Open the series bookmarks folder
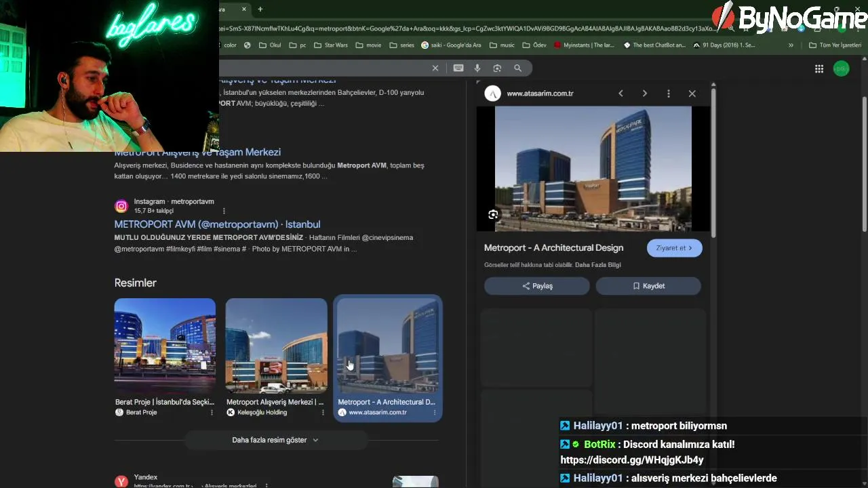 coord(401,45)
